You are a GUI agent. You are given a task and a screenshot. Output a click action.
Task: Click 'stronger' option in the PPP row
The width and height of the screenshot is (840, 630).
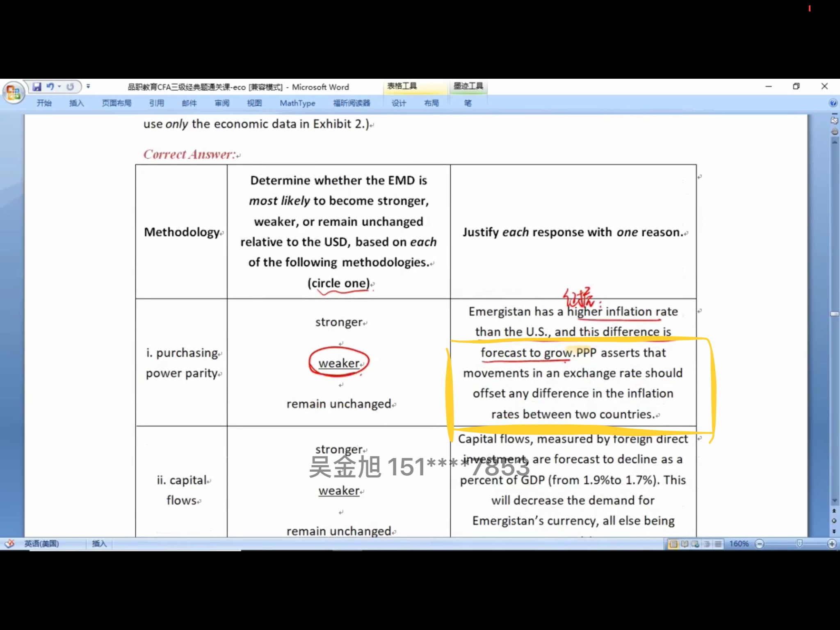point(339,322)
